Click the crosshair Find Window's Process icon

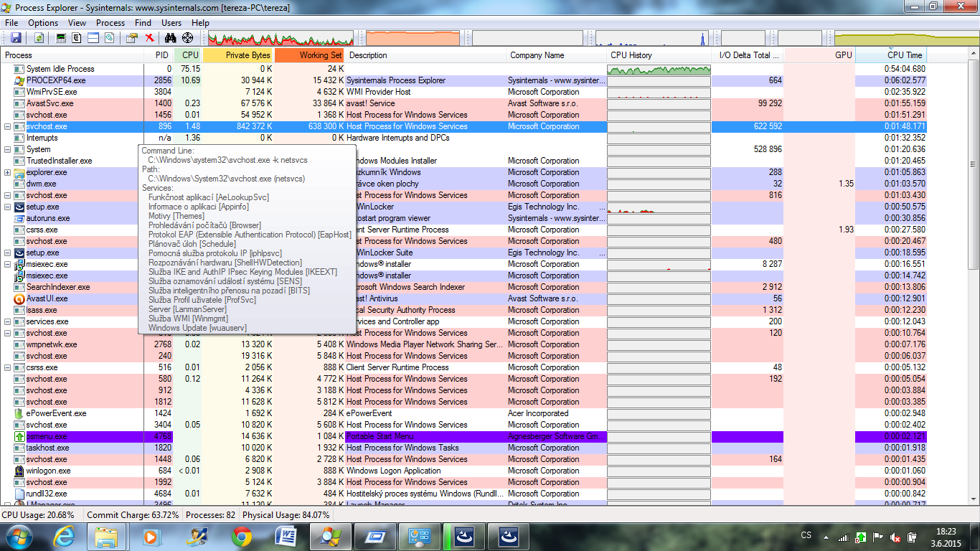tap(188, 38)
